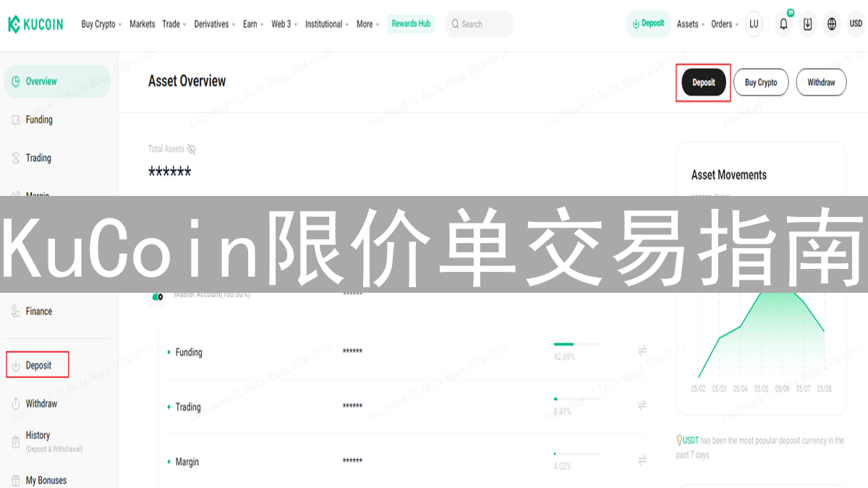Click the green Deposit header button

(x=648, y=24)
